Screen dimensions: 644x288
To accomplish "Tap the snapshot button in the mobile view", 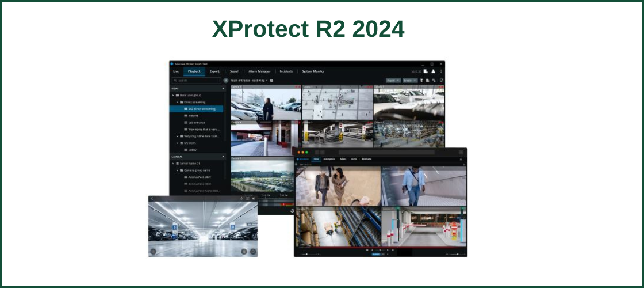I will point(153,251).
